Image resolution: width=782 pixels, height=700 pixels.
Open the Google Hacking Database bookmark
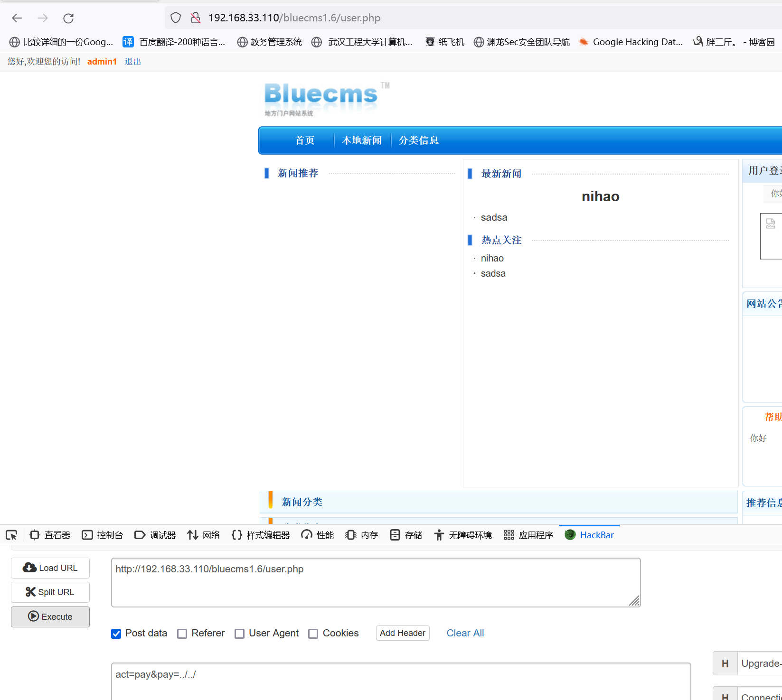pyautogui.click(x=631, y=42)
